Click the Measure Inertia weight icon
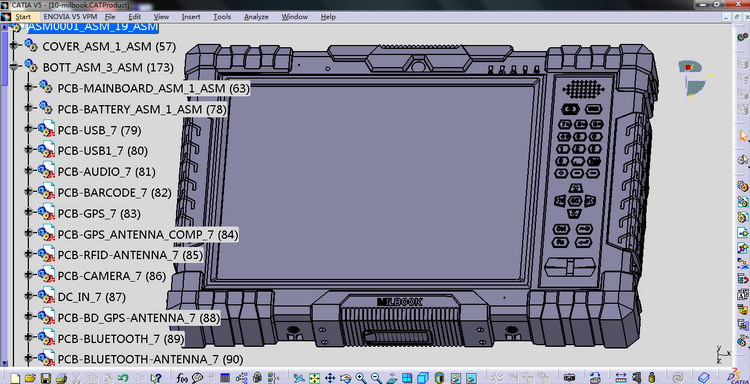The height and width of the screenshot is (384, 750). tap(651, 378)
